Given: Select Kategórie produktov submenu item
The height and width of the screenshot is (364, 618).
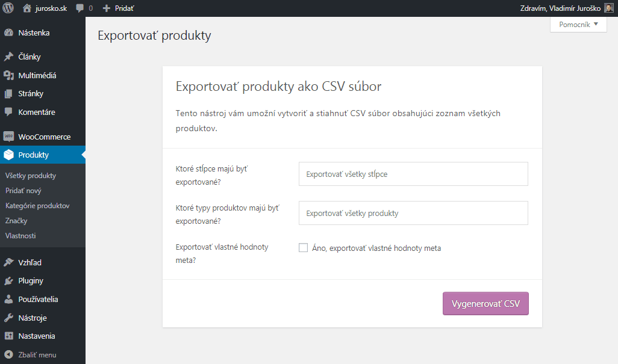Looking at the screenshot, I should point(37,206).
